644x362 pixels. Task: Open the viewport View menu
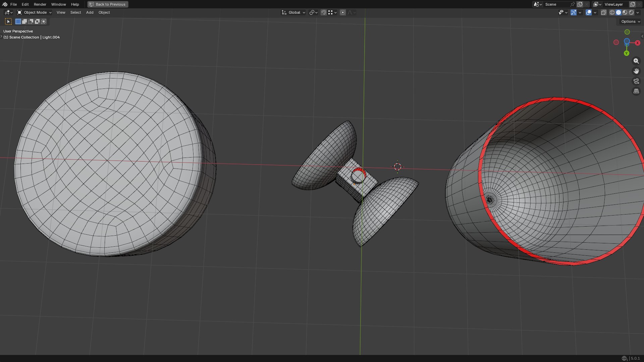click(x=61, y=12)
